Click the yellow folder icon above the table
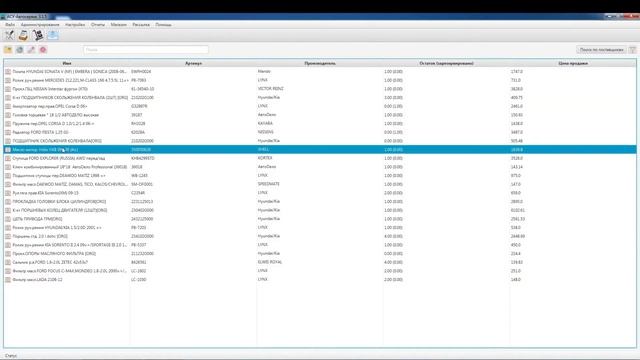 coord(8,50)
